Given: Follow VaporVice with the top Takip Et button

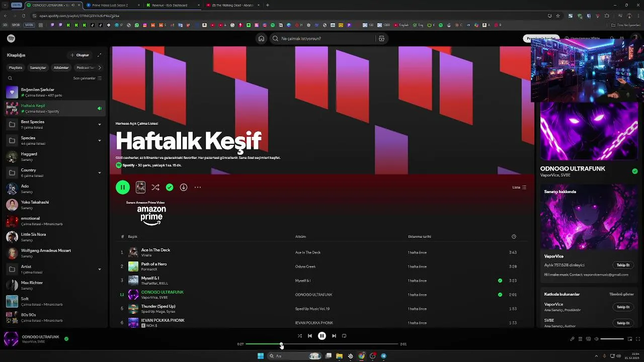Looking at the screenshot, I should click(623, 265).
